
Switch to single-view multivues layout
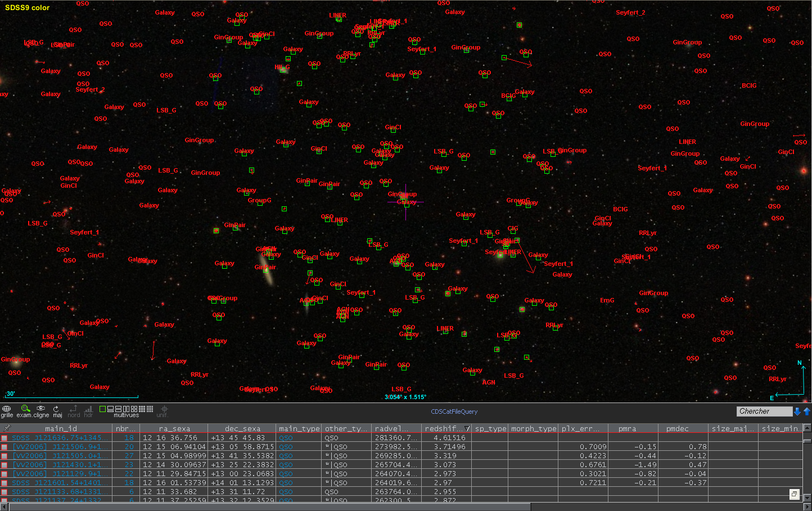click(102, 409)
